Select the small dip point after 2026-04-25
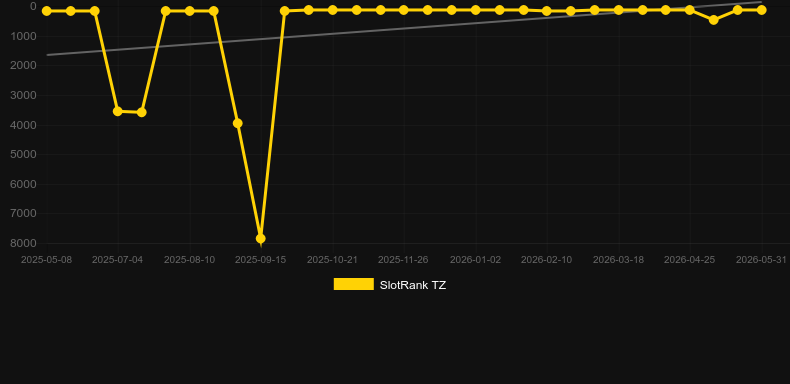This screenshot has height=384, width=790. pos(713,20)
